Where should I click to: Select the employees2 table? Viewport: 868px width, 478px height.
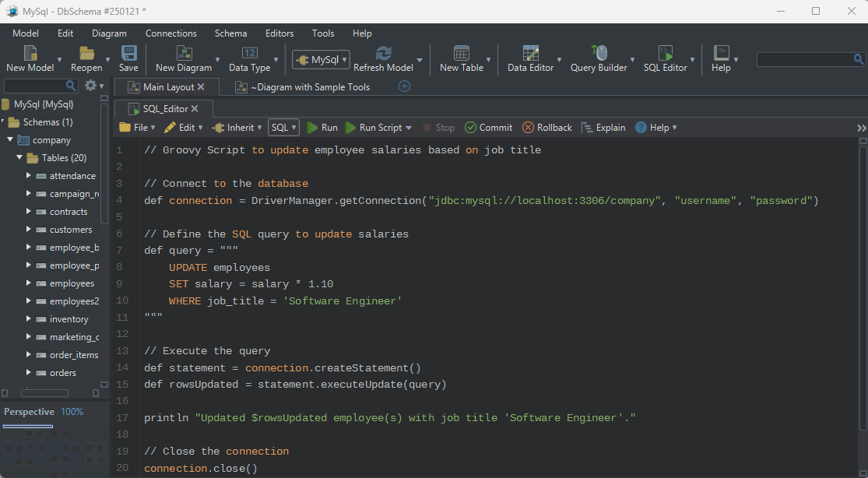74,301
